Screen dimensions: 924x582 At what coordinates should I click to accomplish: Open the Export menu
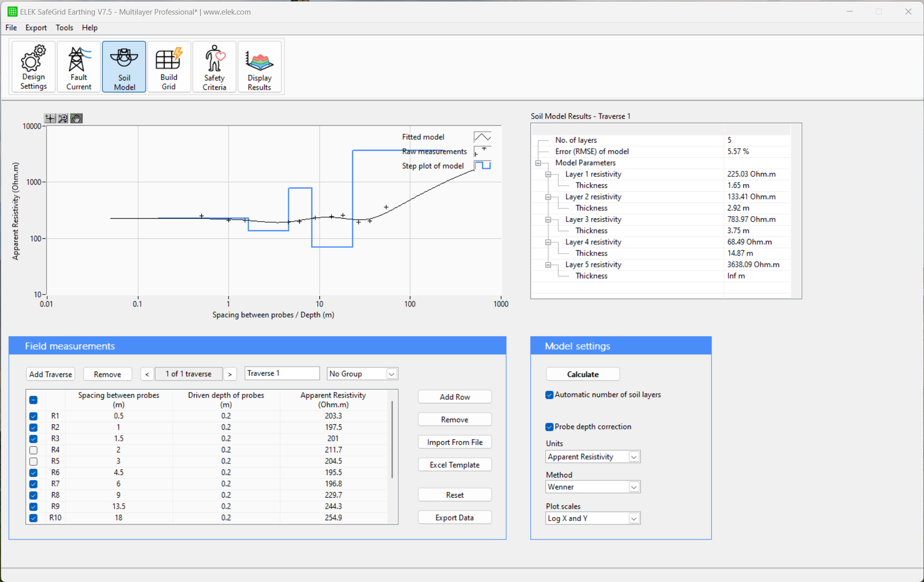pyautogui.click(x=36, y=28)
